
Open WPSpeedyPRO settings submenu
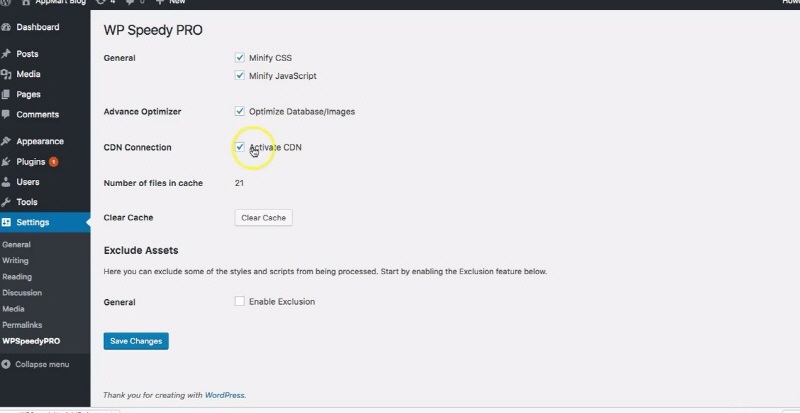click(x=31, y=341)
